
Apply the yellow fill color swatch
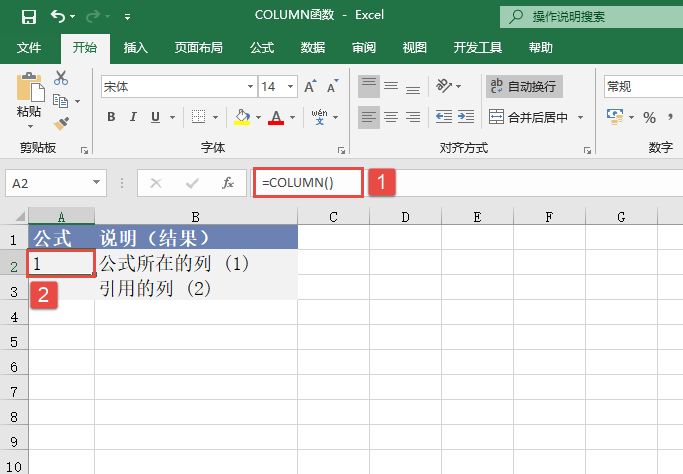click(x=241, y=117)
